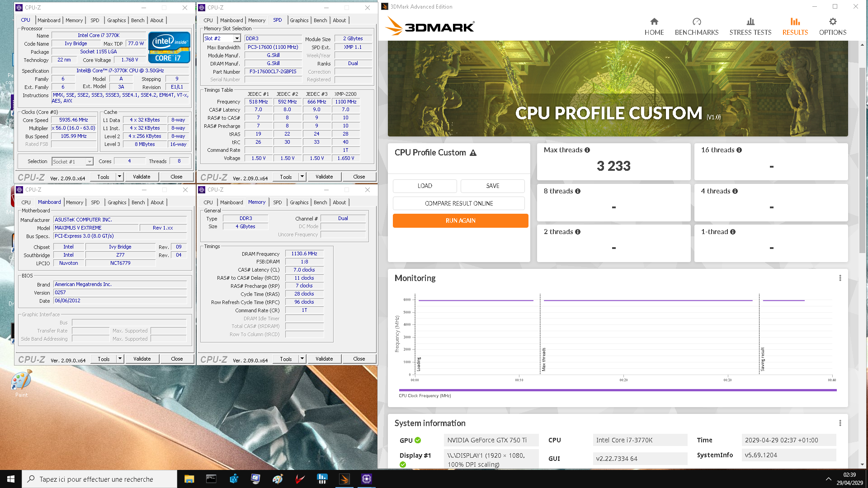
Task: Select the Results section in 3DMark
Action: click(x=795, y=27)
